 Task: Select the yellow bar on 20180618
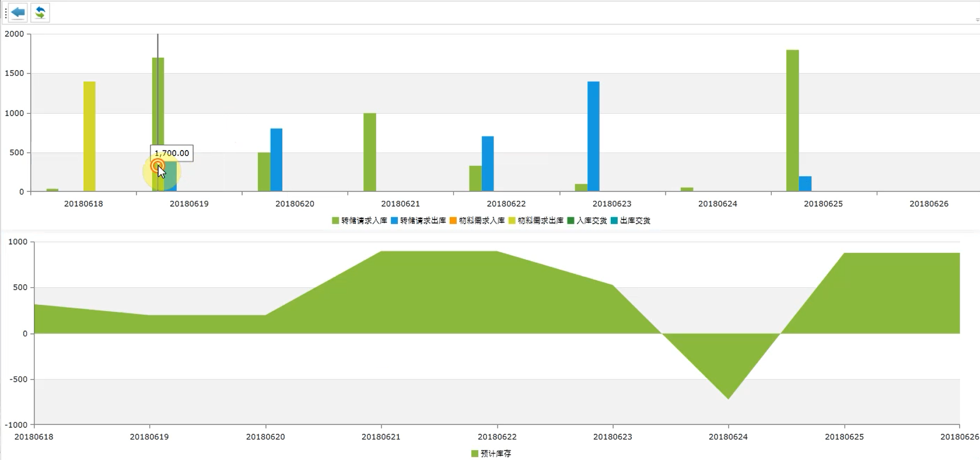coord(89,136)
